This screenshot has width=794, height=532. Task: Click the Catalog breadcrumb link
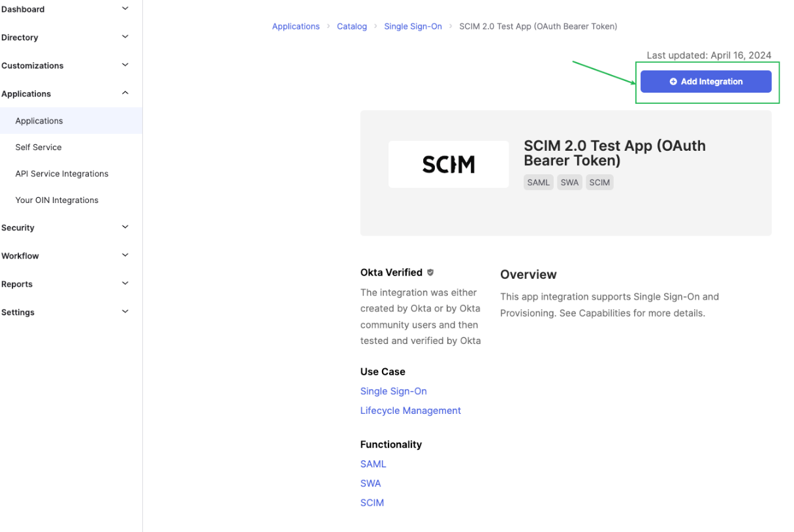coord(352,26)
